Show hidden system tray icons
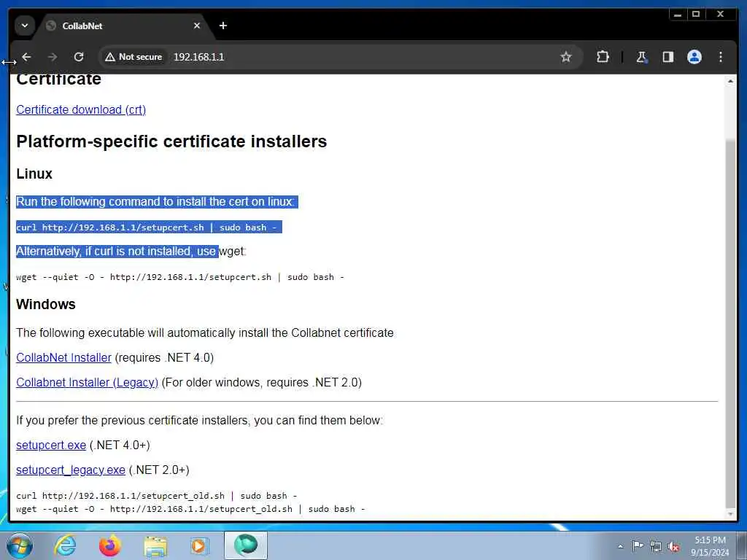 620,546
